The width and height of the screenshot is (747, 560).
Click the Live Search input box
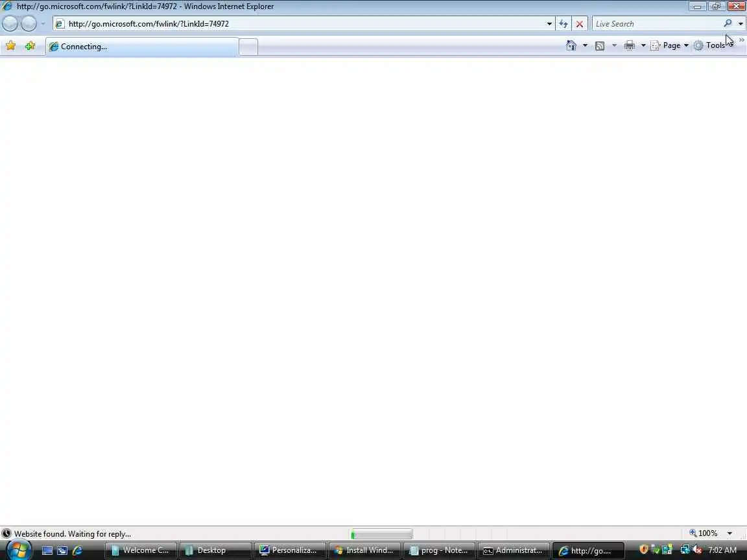click(658, 23)
